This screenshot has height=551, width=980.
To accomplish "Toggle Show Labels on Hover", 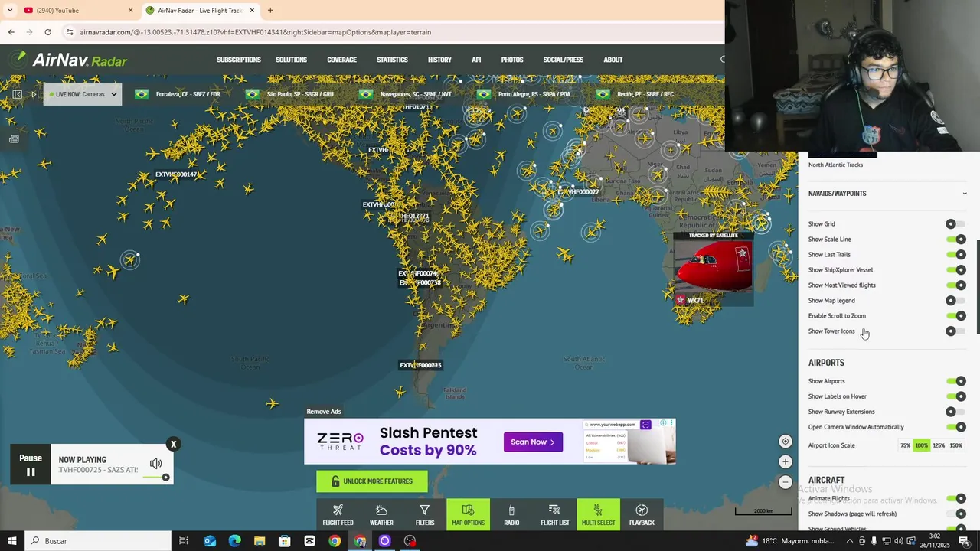I will point(956,396).
